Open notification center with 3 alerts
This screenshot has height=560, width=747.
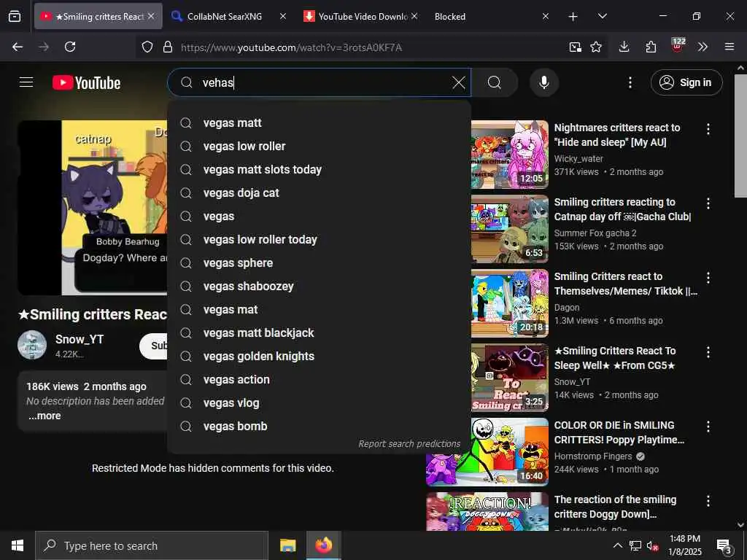click(724, 546)
